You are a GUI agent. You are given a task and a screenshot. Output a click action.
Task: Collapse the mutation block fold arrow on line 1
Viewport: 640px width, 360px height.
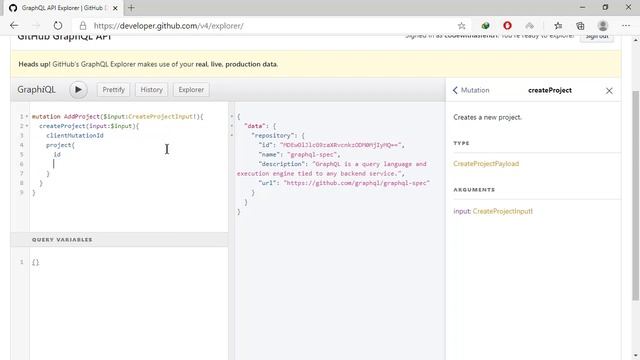(x=27, y=116)
